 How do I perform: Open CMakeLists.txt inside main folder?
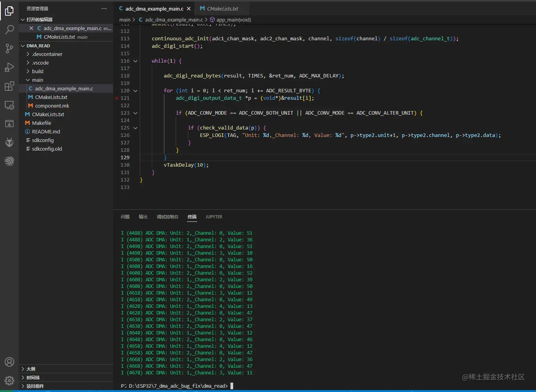point(66,97)
